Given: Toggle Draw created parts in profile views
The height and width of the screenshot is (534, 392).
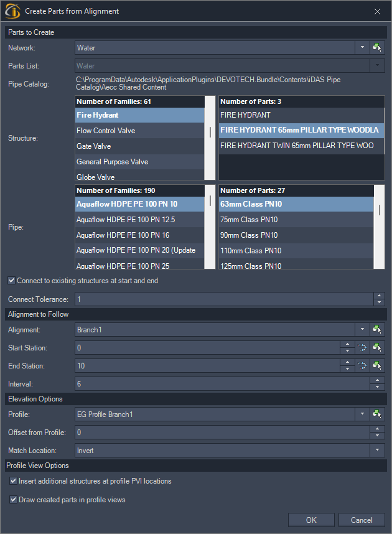Looking at the screenshot, I should (13, 500).
